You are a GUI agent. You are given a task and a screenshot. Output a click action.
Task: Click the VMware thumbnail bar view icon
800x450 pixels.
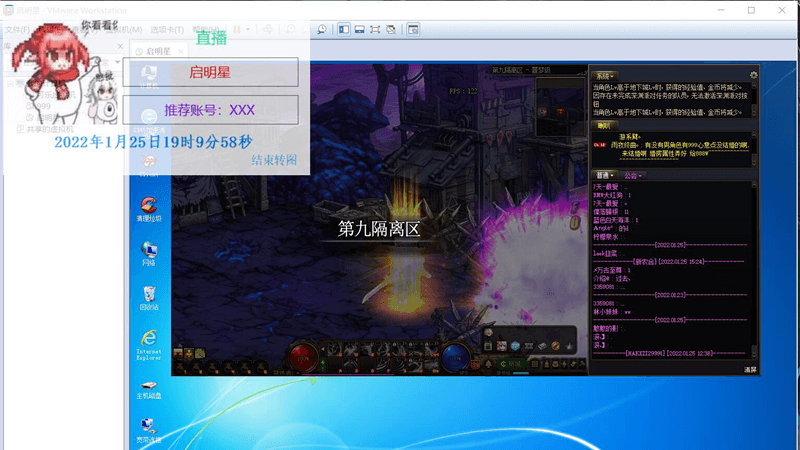[360, 30]
